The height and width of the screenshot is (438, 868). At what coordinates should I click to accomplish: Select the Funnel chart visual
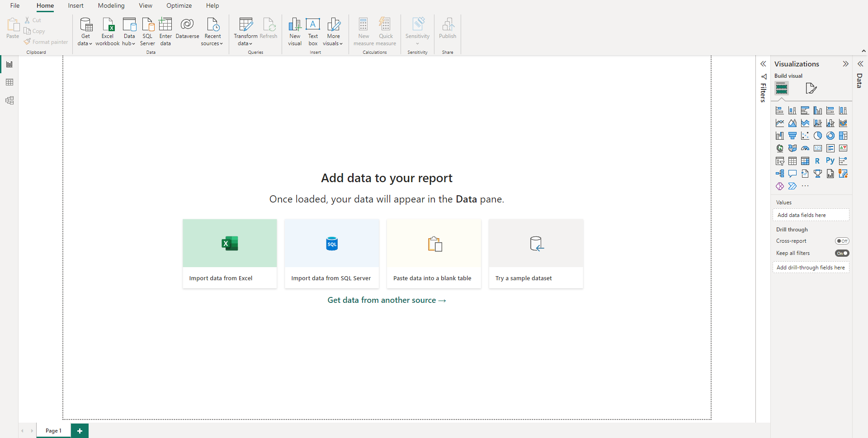tap(793, 136)
